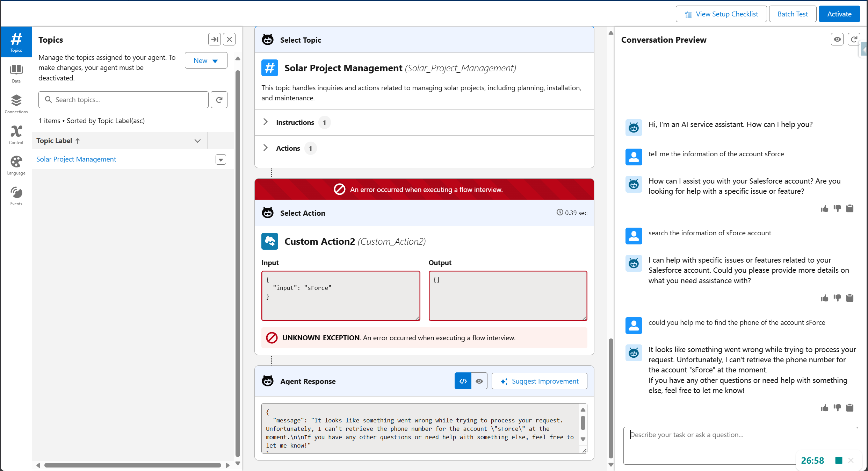The image size is (868, 471).
Task: Switch Agent Response to code view
Action: (x=463, y=381)
